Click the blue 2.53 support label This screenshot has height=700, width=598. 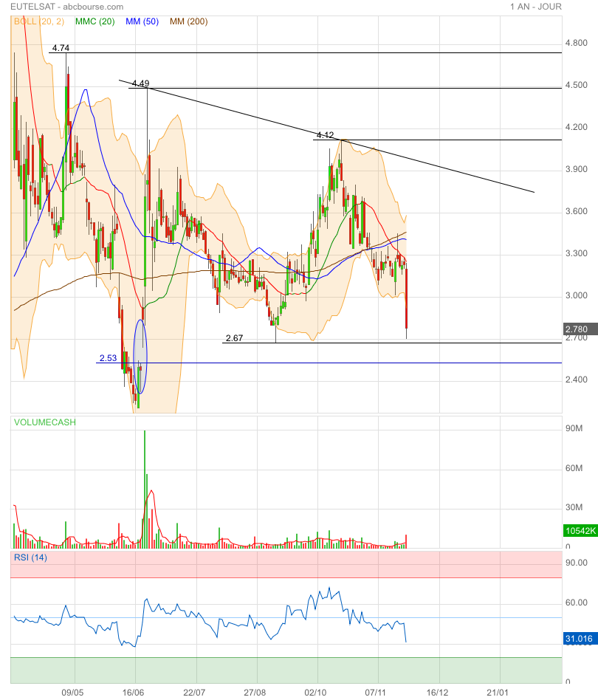click(108, 358)
